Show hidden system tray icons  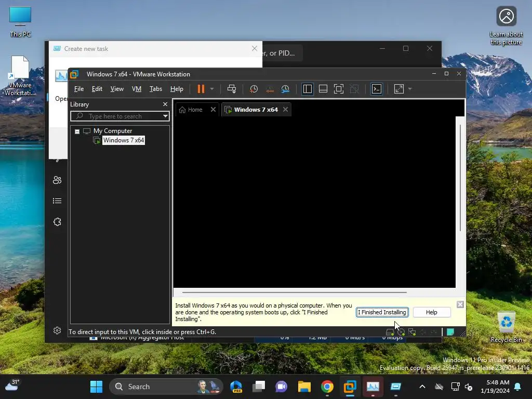point(422,387)
